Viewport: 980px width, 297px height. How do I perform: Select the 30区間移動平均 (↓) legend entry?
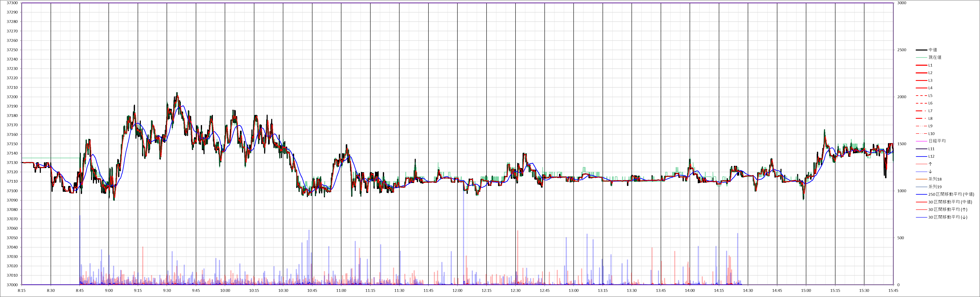[x=941, y=217]
